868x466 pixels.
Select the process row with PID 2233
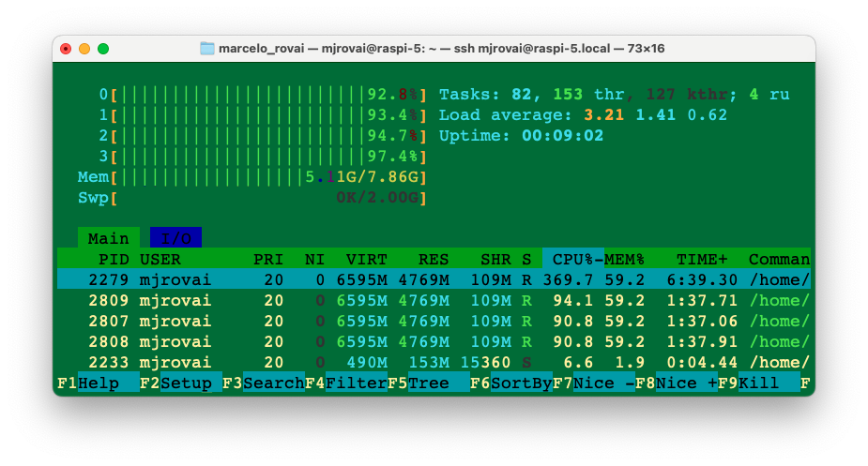[433, 362]
